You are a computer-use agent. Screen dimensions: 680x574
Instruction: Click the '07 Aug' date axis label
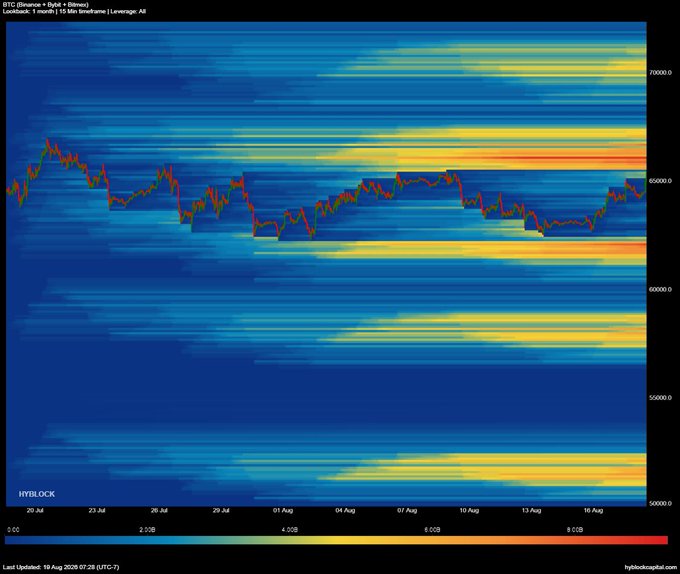pos(407,510)
